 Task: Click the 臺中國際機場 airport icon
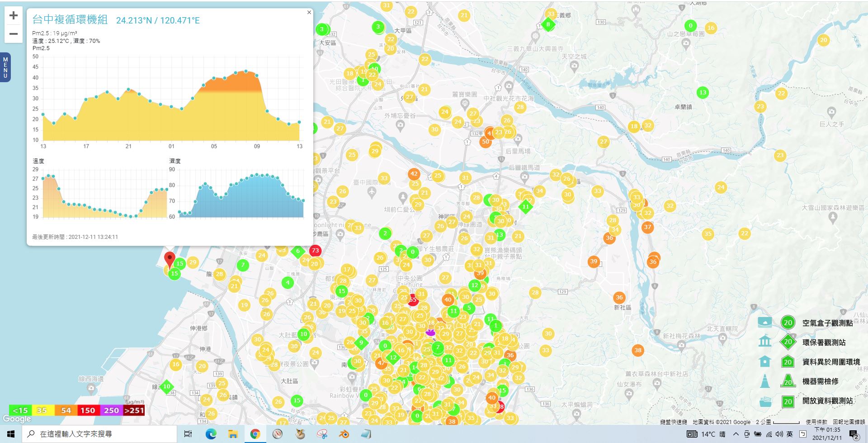pyautogui.click(x=372, y=192)
